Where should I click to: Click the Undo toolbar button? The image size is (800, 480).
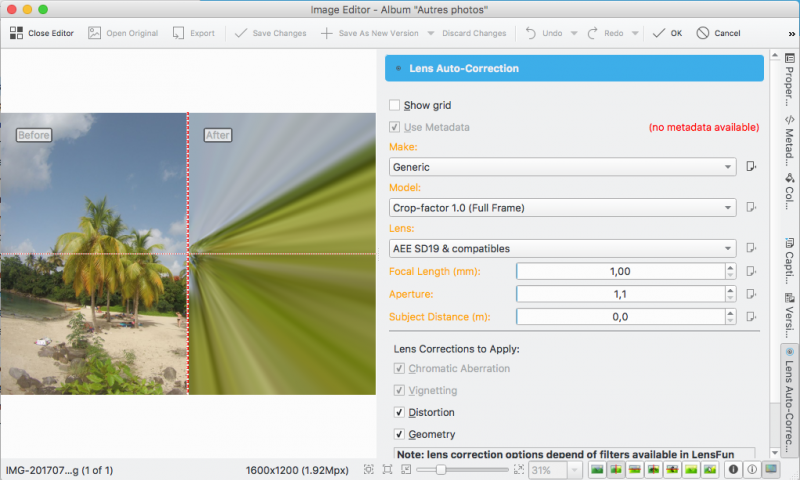coord(544,33)
